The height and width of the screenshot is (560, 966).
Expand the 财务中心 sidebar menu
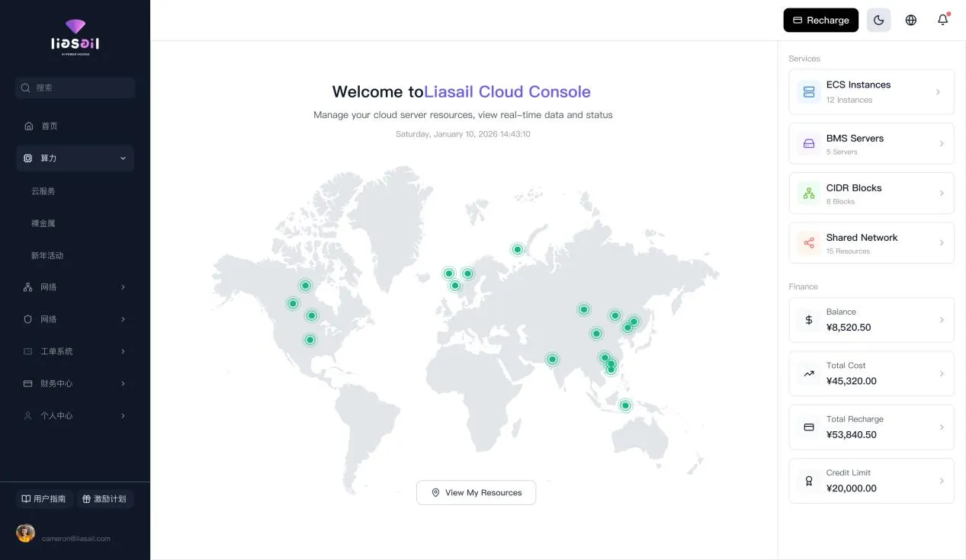[75, 383]
